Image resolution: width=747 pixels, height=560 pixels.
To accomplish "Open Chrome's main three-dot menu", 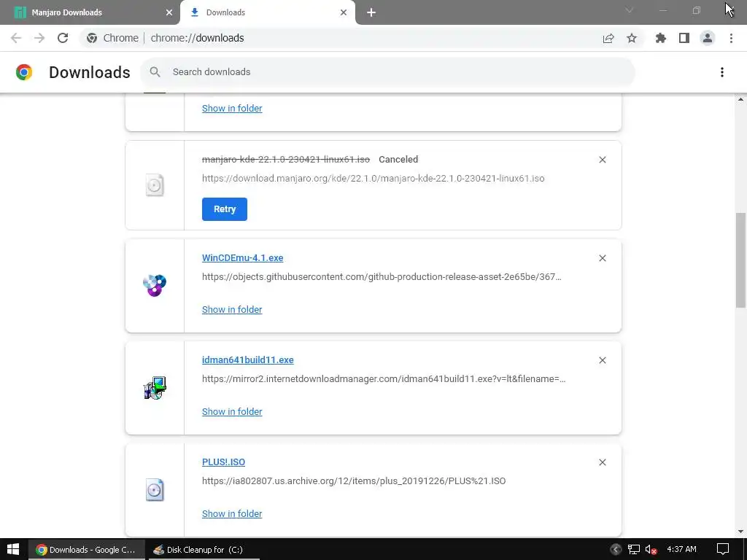I will coord(731,38).
